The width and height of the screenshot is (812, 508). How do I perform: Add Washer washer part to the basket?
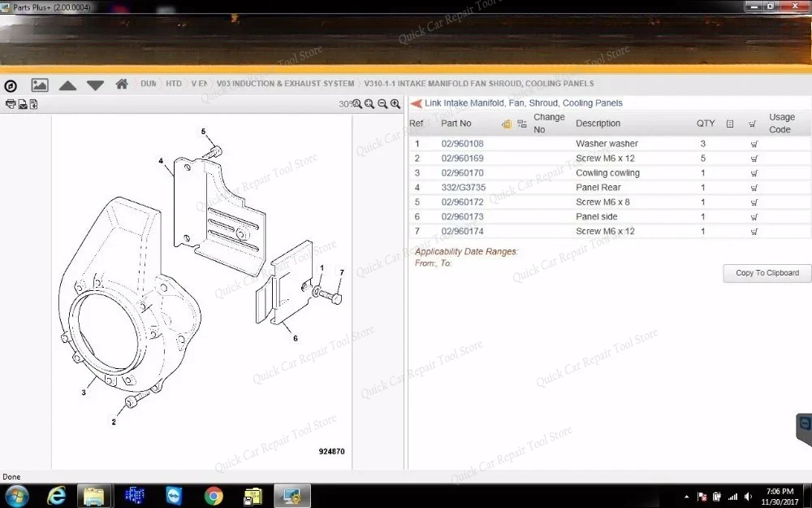753,143
